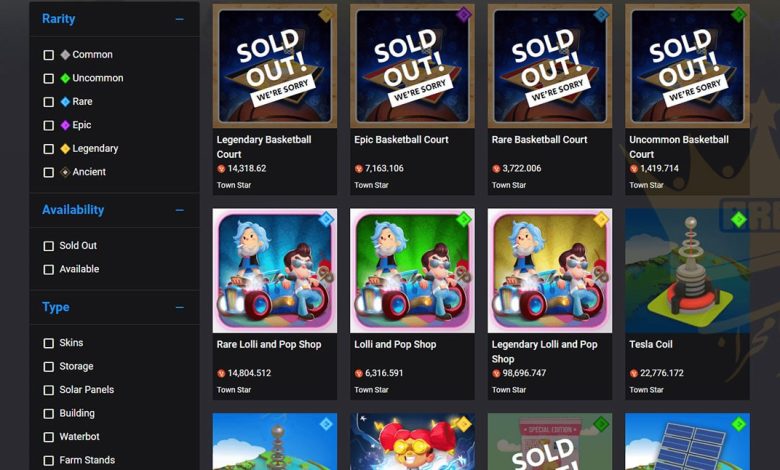
Task: Open the Uncommon Basketball Court sold out image
Action: pos(687,66)
